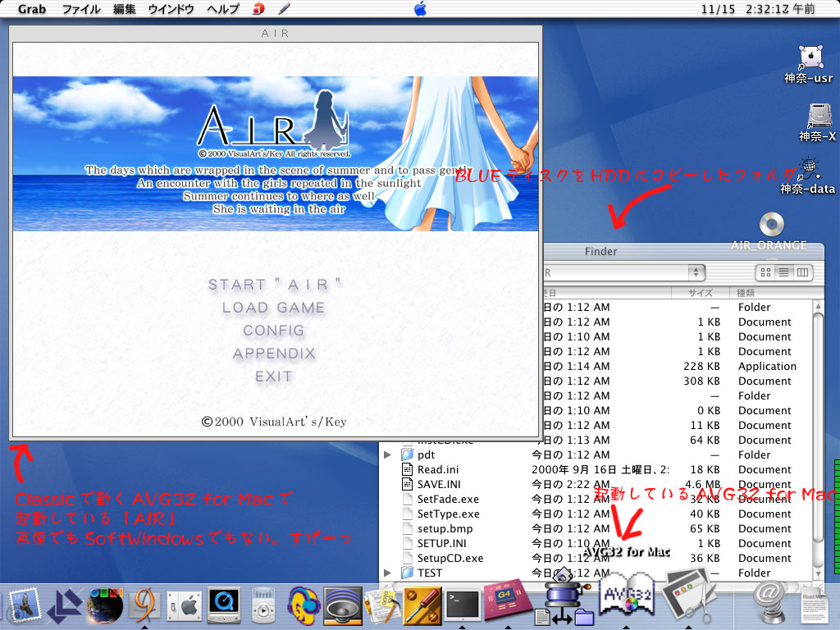Click the notes and hammer Dock icon
This screenshot has width=840, height=630.
[x=382, y=605]
